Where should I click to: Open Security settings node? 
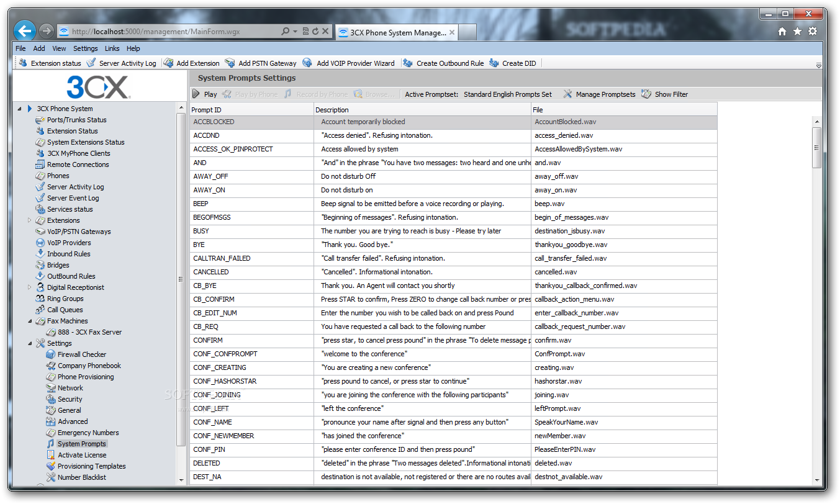(x=70, y=399)
